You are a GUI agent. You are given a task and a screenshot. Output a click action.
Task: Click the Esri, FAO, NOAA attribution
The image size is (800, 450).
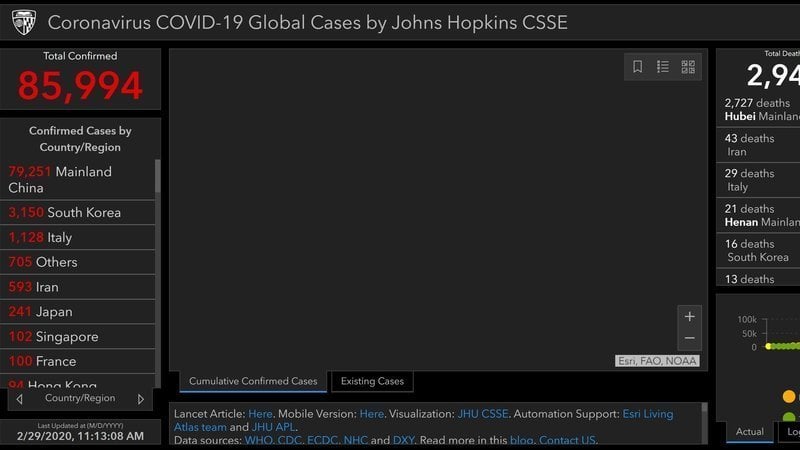pos(656,361)
